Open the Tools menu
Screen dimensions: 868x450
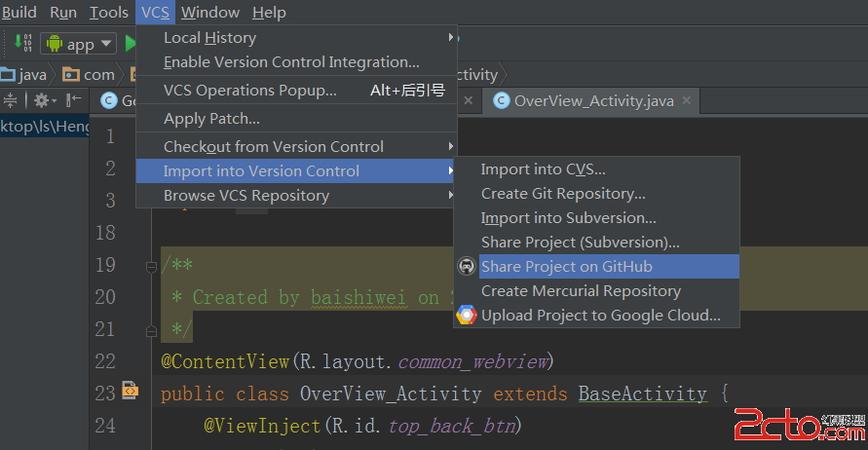point(108,13)
